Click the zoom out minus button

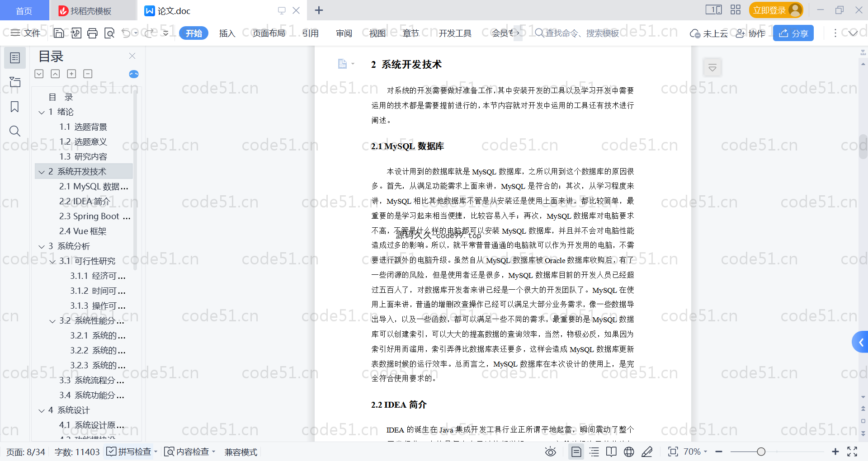[719, 452]
